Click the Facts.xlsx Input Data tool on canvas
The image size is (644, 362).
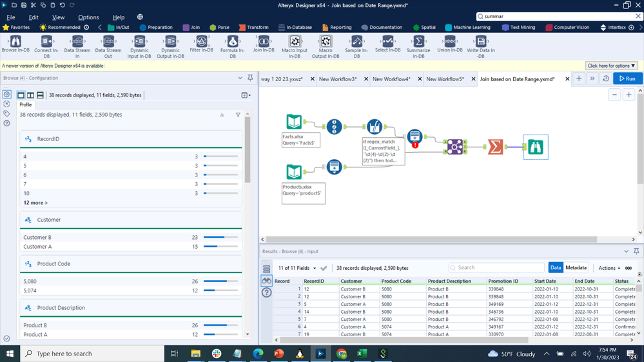tap(294, 122)
